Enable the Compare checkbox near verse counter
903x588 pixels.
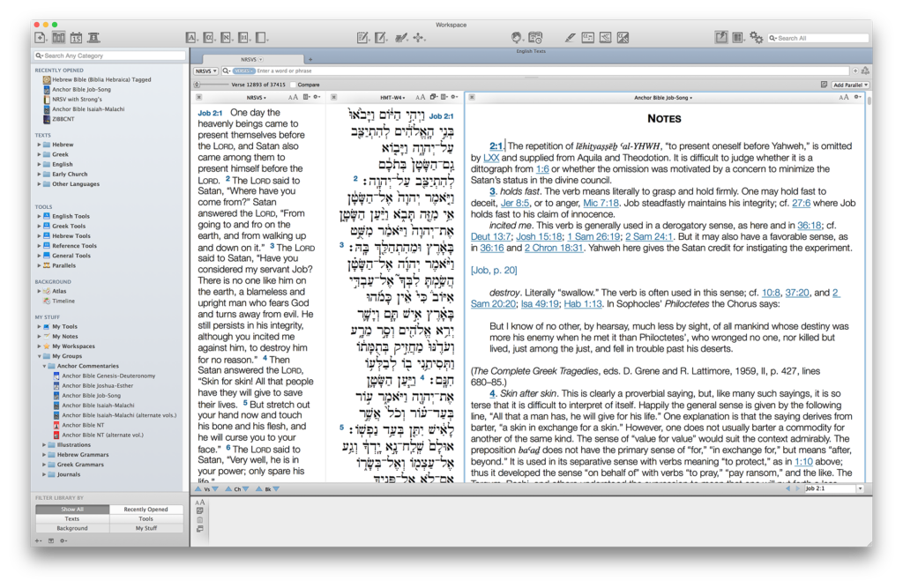(292, 85)
